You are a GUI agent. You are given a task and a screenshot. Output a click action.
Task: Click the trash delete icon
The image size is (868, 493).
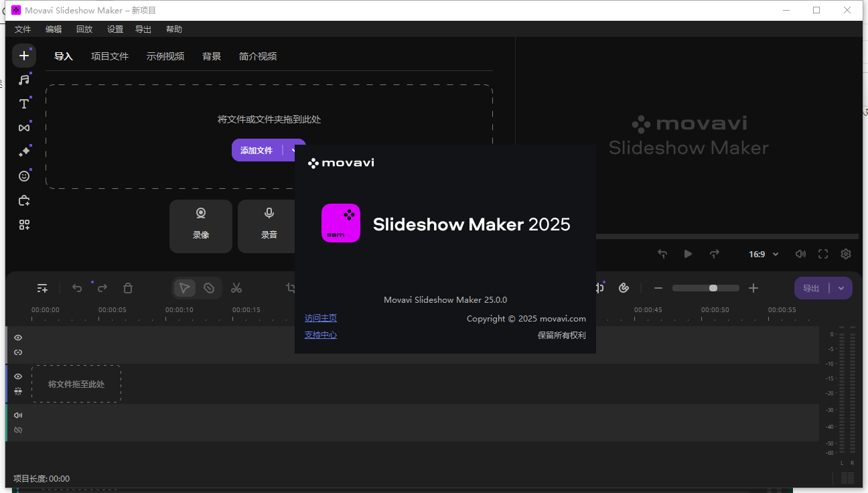pyautogui.click(x=128, y=288)
